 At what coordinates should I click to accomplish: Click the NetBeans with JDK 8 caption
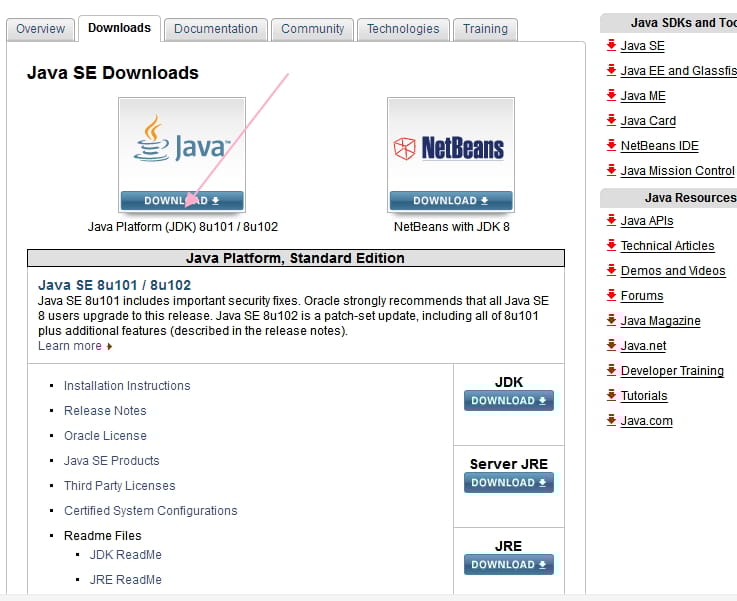point(452,227)
